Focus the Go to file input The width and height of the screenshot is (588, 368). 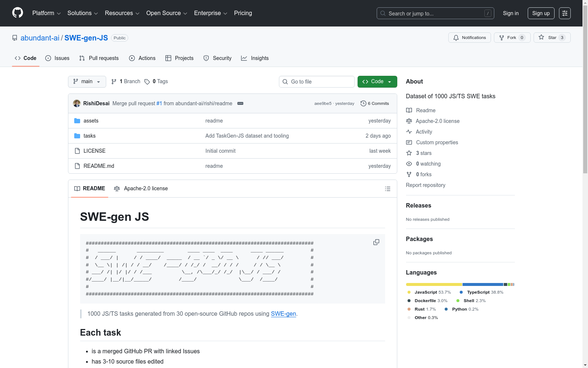click(317, 82)
